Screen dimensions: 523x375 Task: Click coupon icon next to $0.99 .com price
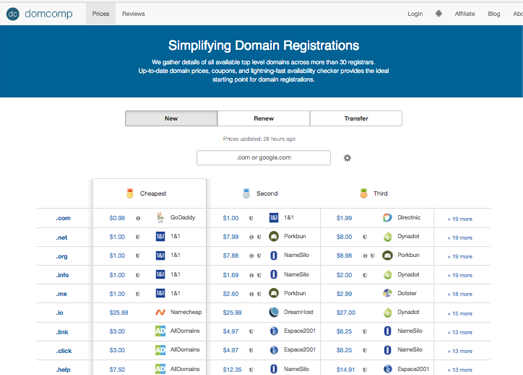click(138, 218)
